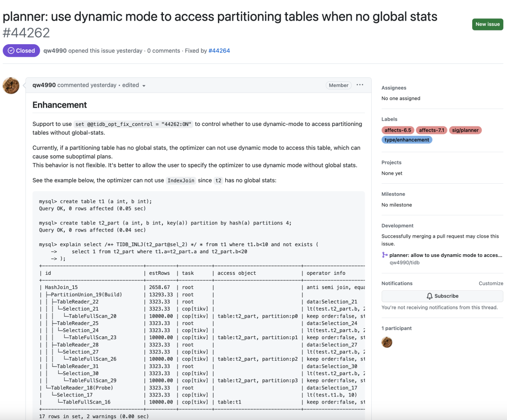Click the New issue button
The image size is (507, 420).
pyautogui.click(x=487, y=24)
